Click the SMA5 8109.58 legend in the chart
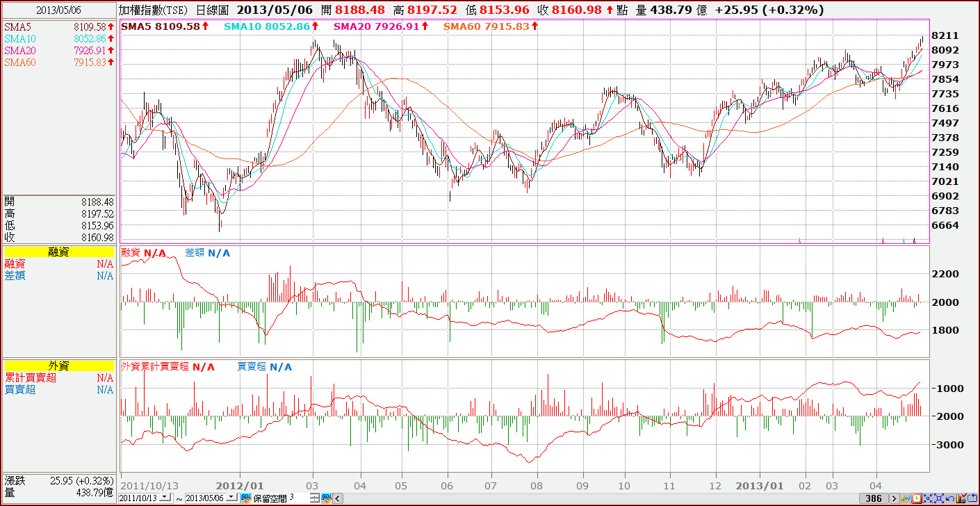Viewport: 980px width, 506px height. (x=166, y=26)
